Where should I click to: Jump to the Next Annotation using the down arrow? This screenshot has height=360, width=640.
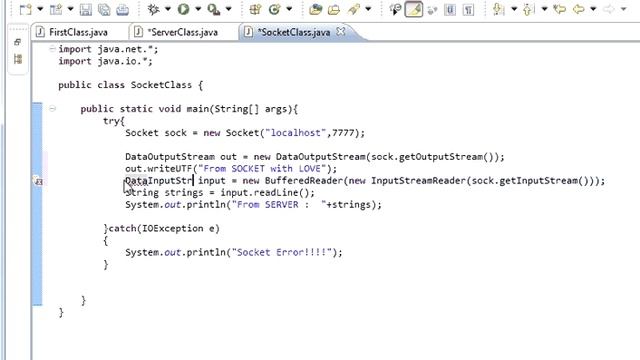498,9
